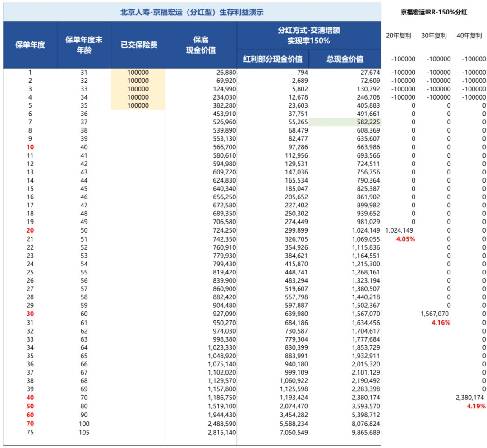Viewport: 487px width, 448px height.
Task: Click the 4.05% IRR value
Action: point(405,239)
